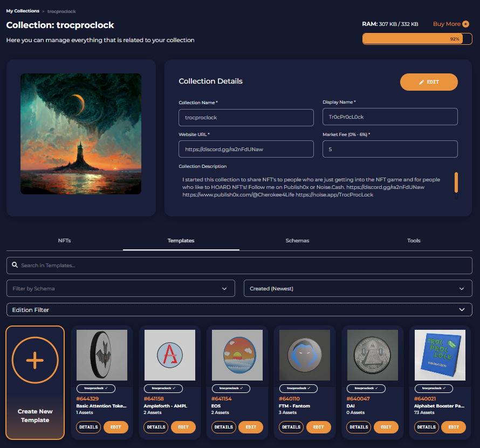Screen dimensions: 480x448
Task: Click the Buy More plus icon
Action: click(x=465, y=24)
